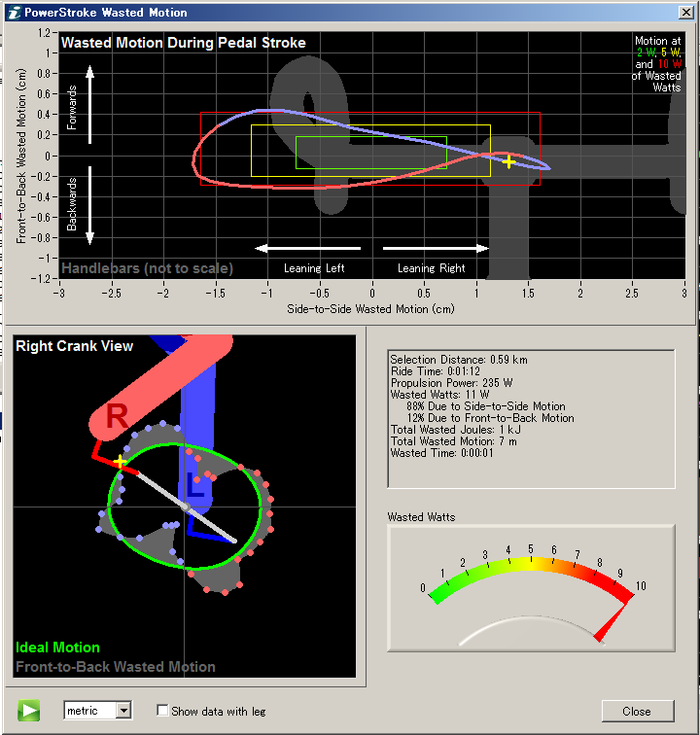Screen dimensions: 700x735
Task: Click yellow crosshair marker in crank view
Action: coord(119,462)
